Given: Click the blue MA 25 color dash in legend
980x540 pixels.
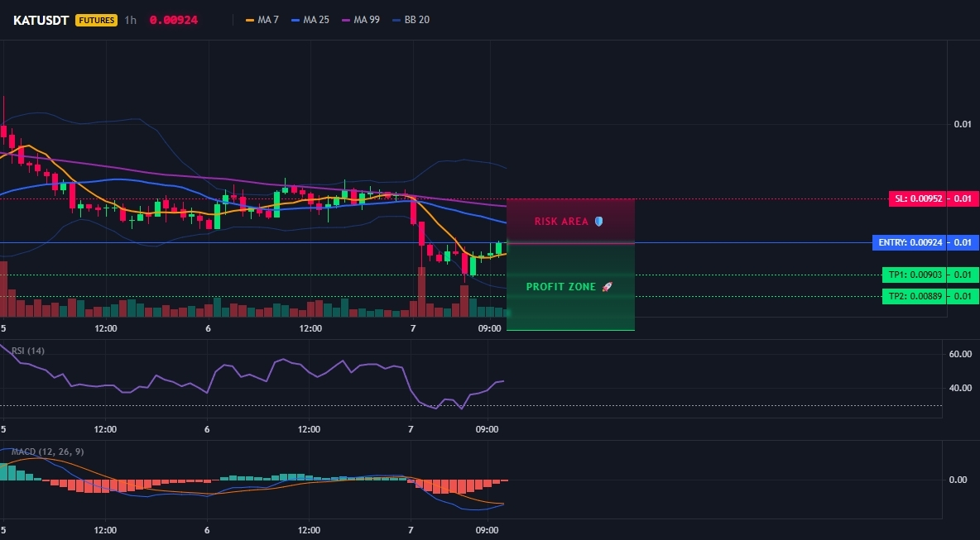Looking at the screenshot, I should click(x=295, y=20).
